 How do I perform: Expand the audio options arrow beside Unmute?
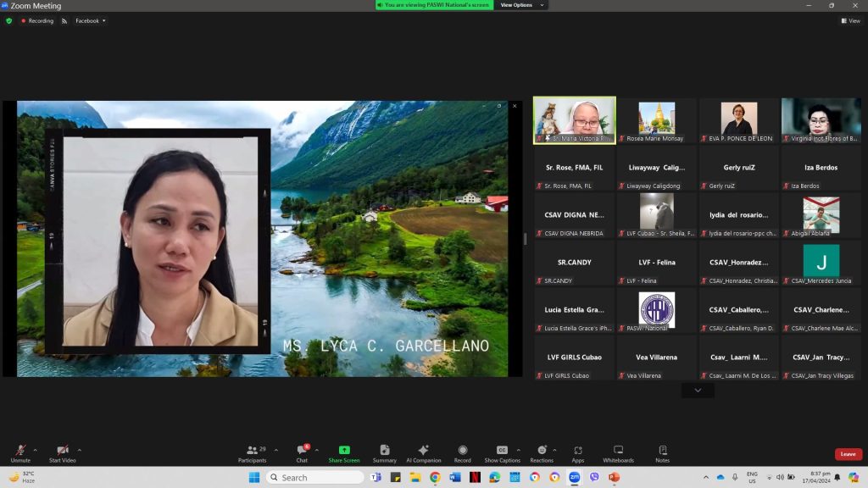[x=35, y=450]
